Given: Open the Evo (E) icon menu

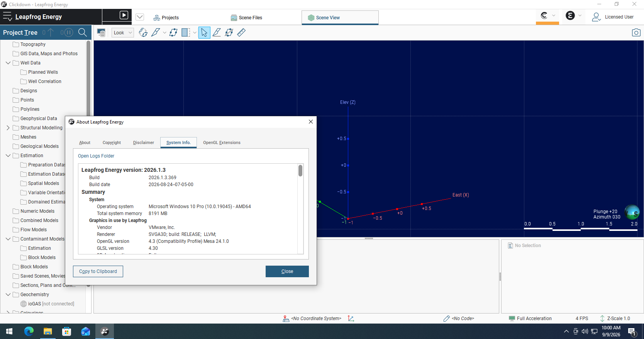Looking at the screenshot, I should pos(573,16).
